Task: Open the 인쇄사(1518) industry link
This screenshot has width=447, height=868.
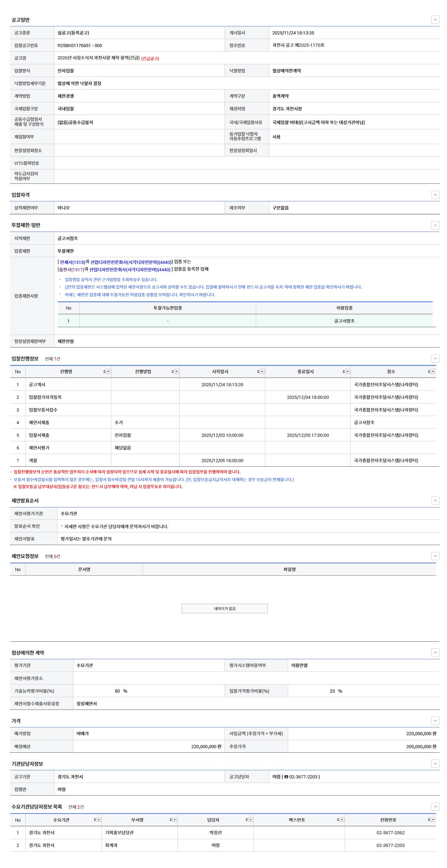Action: coord(72,262)
